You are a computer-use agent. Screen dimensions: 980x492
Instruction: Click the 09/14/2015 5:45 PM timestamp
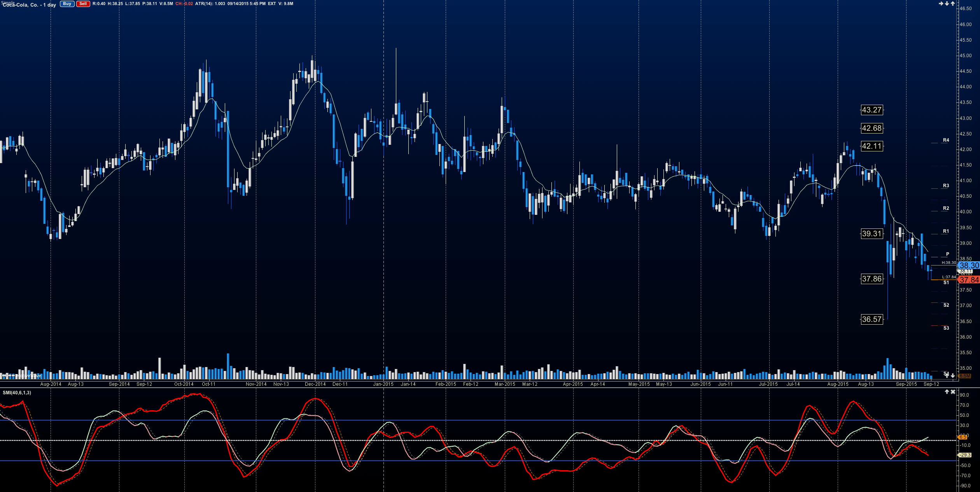247,4
